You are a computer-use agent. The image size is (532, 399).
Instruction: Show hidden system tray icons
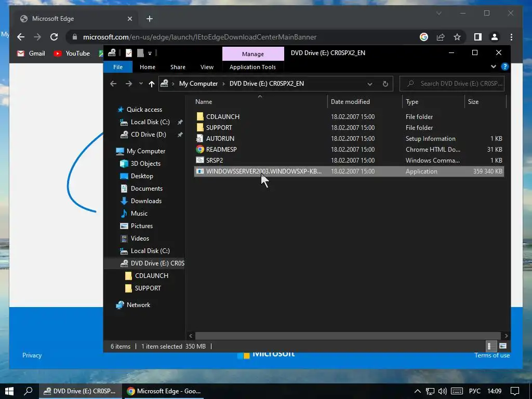pos(418,391)
